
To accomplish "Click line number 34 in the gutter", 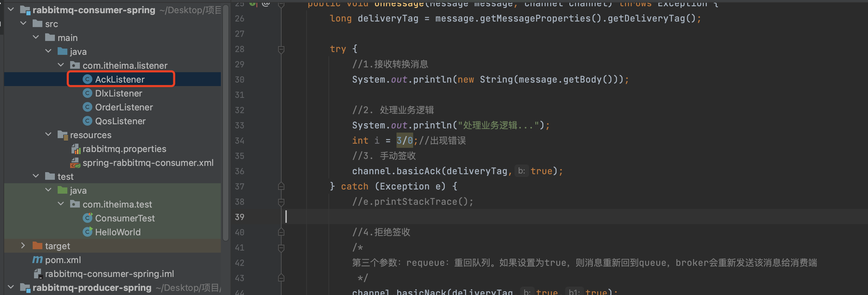I will [240, 141].
